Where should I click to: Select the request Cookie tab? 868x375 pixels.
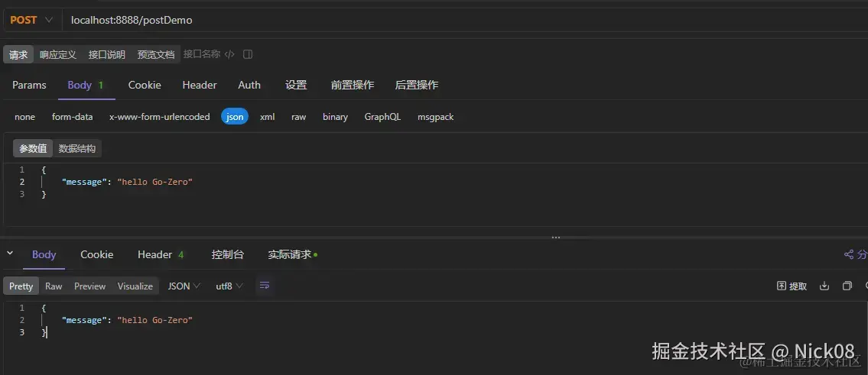tap(145, 86)
